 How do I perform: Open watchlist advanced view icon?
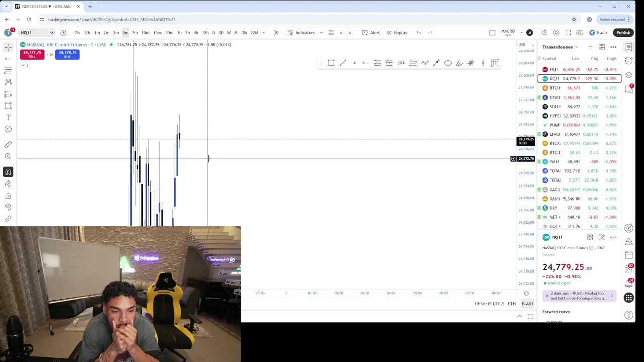pyautogui.click(x=602, y=47)
